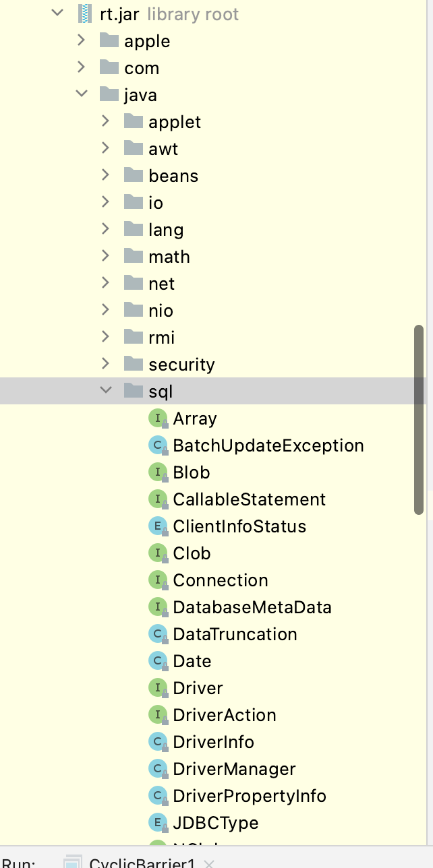Screen dimensions: 433x868
Task: Switch to the CyclicBarrier1 run tab
Action: pos(142,863)
